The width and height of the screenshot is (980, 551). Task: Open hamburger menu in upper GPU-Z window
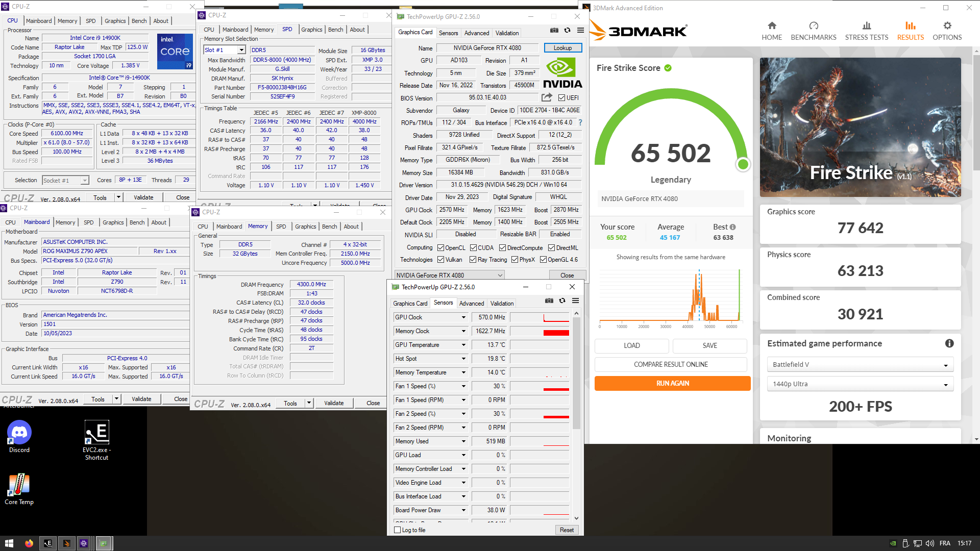tap(580, 30)
